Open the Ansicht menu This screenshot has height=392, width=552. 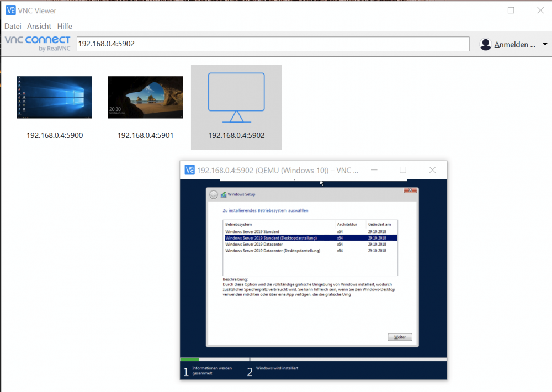[39, 26]
